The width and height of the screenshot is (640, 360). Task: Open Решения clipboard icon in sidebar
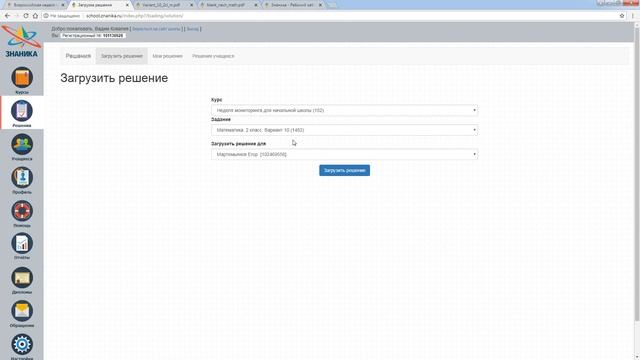22,111
